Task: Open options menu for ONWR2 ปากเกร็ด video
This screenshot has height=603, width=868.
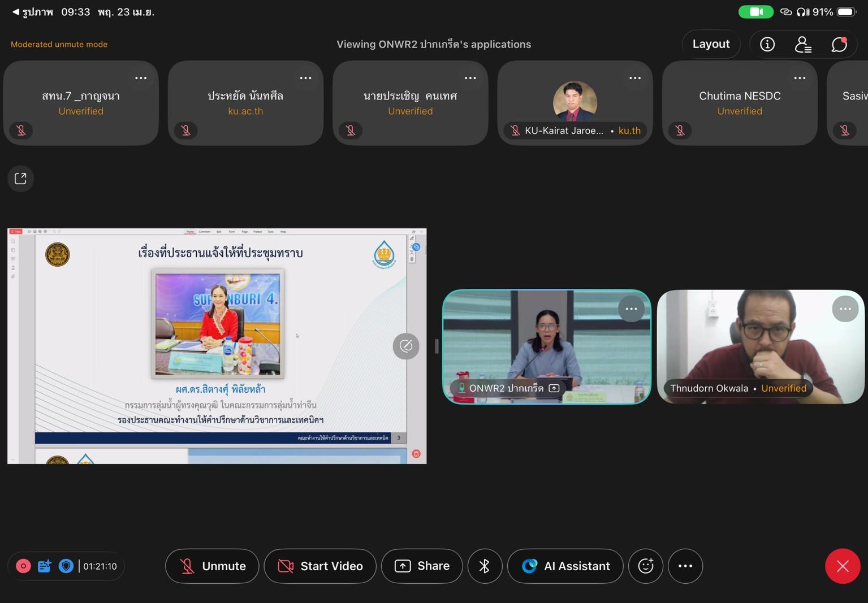Action: [x=631, y=309]
